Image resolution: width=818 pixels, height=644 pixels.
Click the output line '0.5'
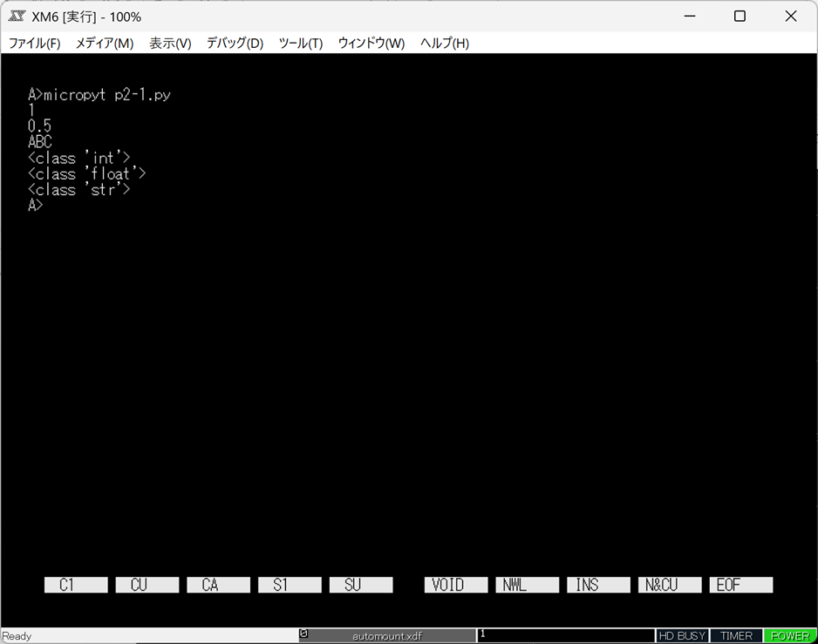pyautogui.click(x=39, y=125)
